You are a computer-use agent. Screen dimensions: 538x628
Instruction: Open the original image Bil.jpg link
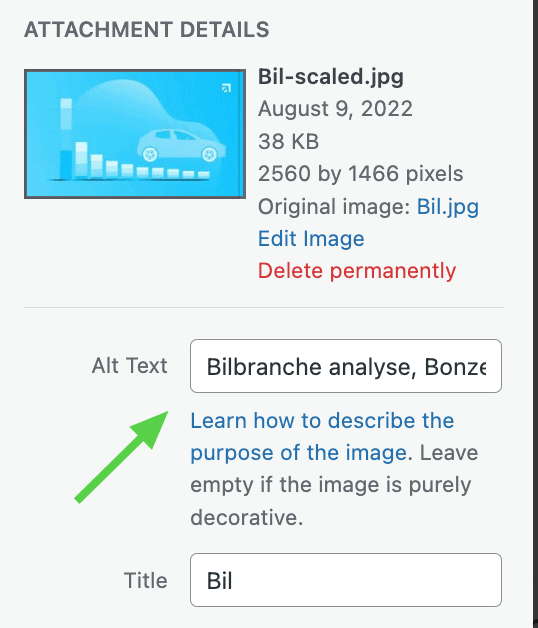447,207
